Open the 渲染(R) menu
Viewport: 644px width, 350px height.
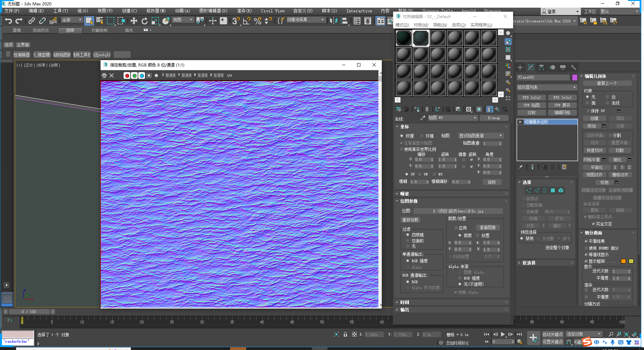pyautogui.click(x=244, y=11)
